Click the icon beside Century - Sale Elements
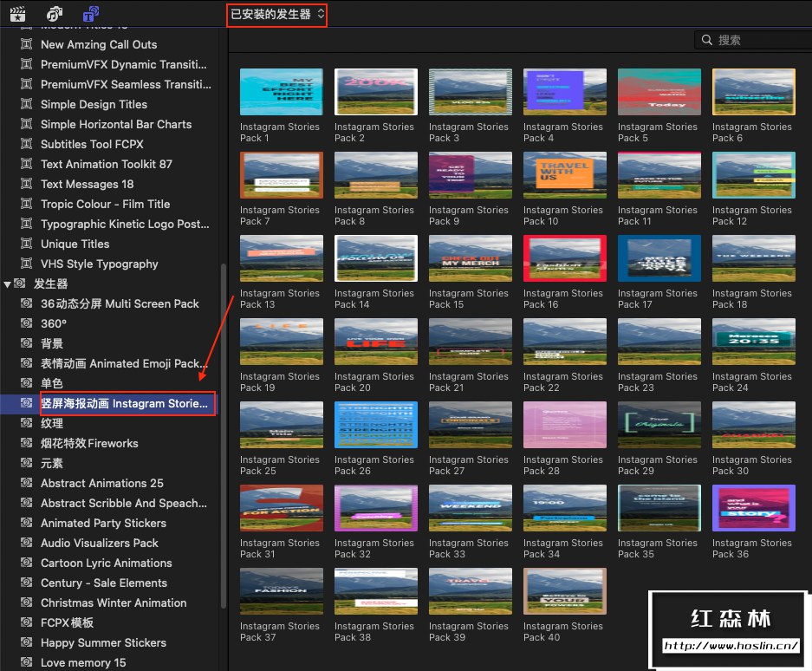Image resolution: width=812 pixels, height=671 pixels. pyautogui.click(x=26, y=583)
